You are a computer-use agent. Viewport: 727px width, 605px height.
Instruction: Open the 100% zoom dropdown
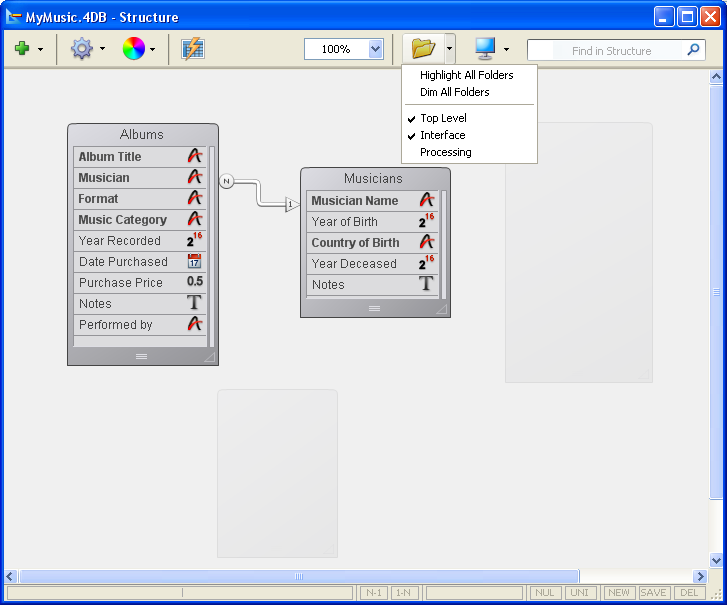pyautogui.click(x=375, y=49)
